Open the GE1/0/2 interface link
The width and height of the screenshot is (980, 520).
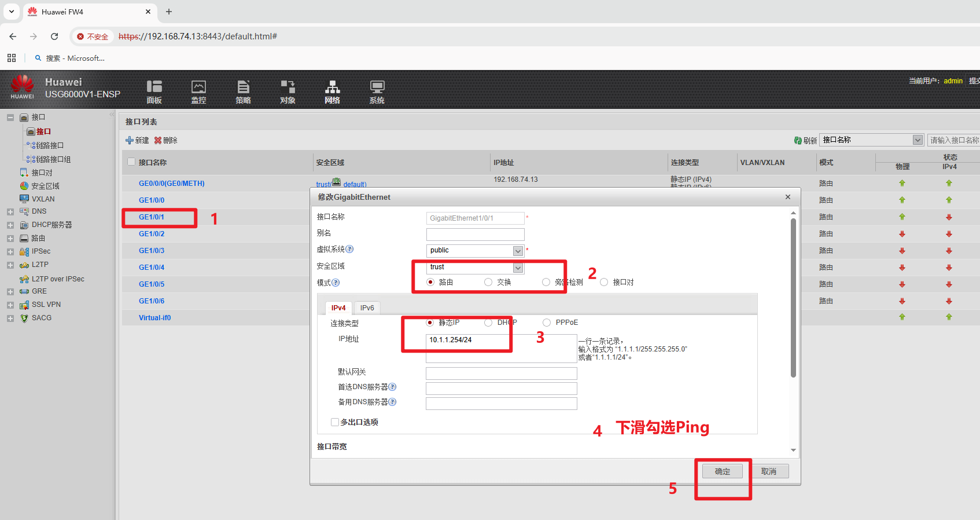click(x=152, y=234)
